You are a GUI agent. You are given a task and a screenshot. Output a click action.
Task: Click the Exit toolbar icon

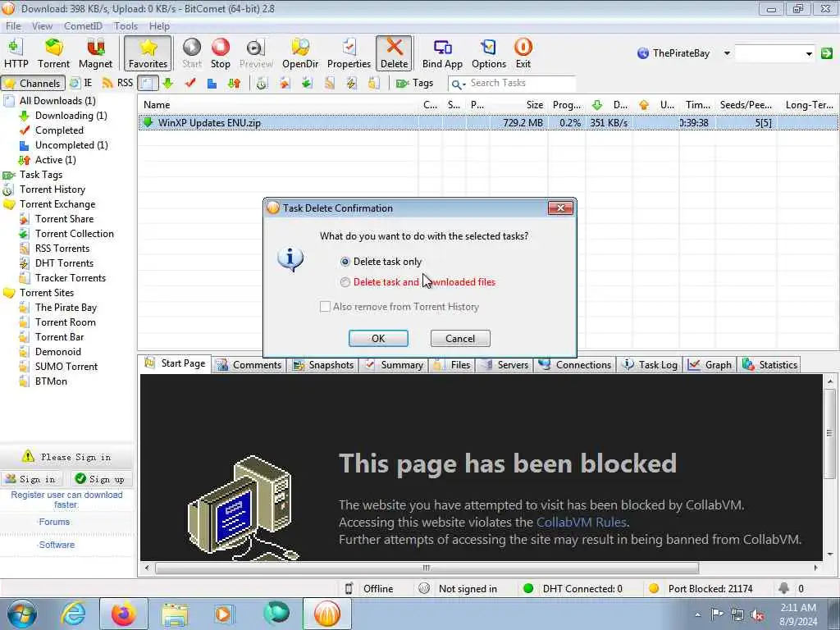point(523,53)
